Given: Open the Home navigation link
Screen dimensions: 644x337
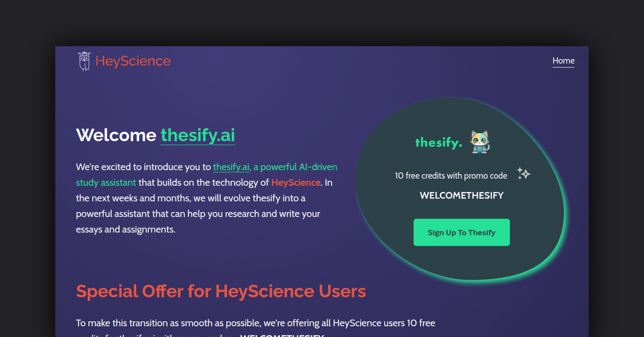Looking at the screenshot, I should [563, 61].
